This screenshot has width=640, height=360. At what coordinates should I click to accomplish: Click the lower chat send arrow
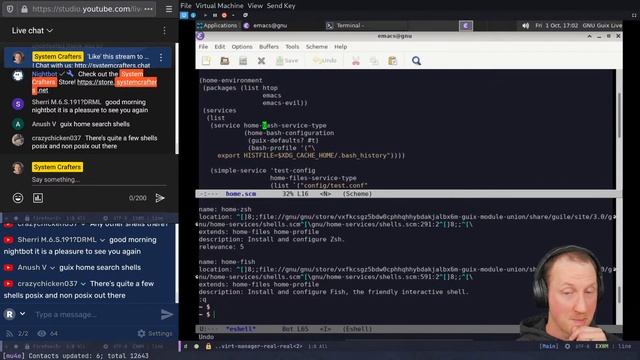tap(167, 314)
